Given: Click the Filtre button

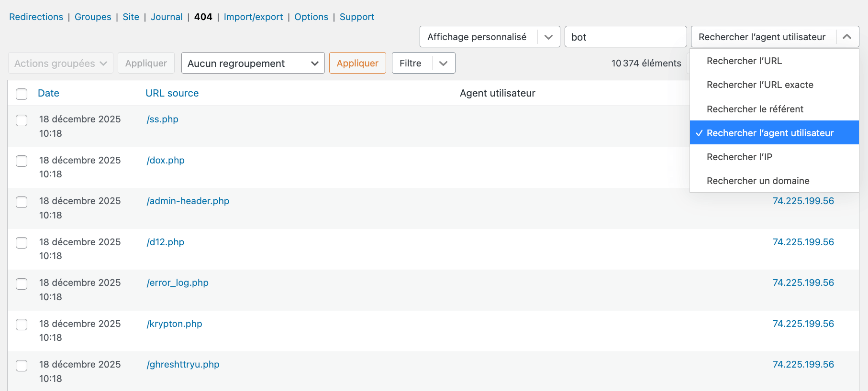Looking at the screenshot, I should [411, 63].
